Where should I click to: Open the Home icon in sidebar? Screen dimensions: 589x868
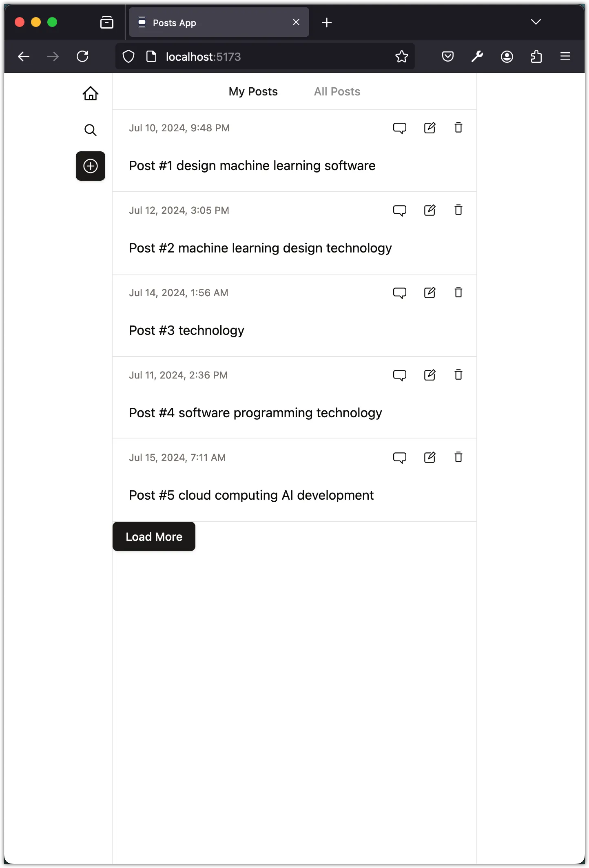[x=91, y=93]
